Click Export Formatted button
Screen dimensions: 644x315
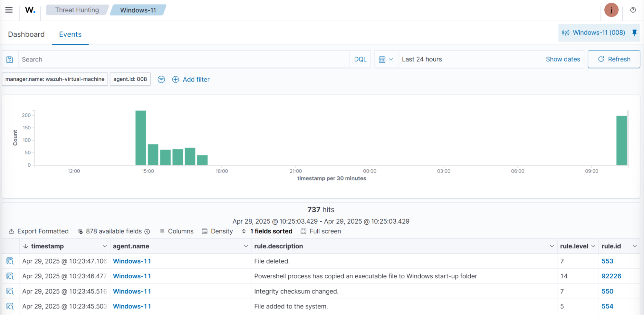[x=39, y=231]
